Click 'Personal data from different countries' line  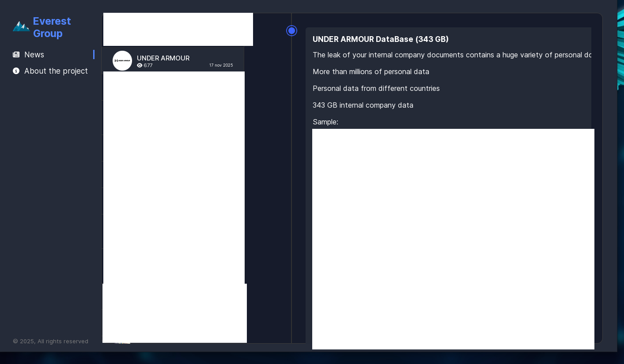(376, 88)
